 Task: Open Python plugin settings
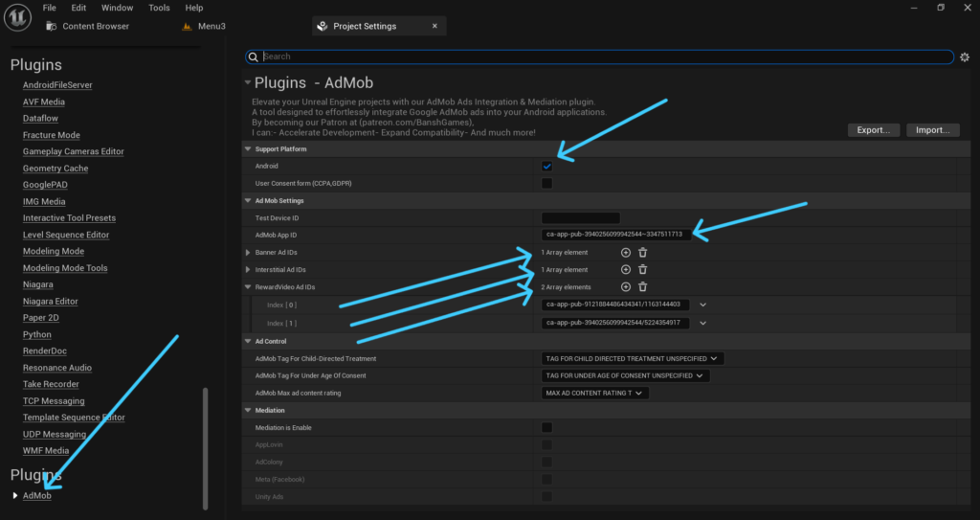[37, 335]
